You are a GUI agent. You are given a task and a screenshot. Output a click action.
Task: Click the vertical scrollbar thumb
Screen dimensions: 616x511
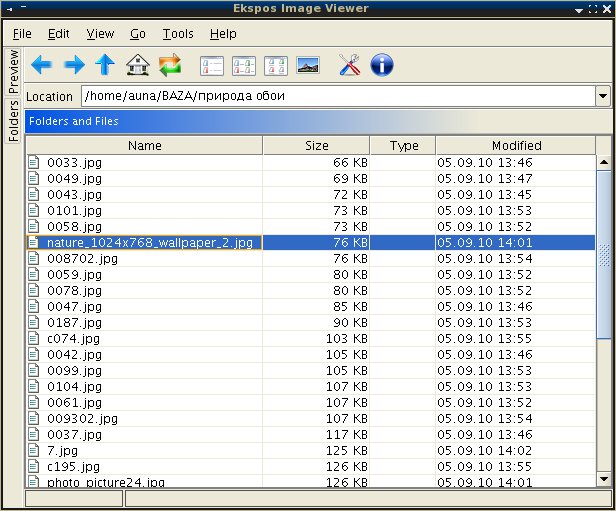click(604, 254)
